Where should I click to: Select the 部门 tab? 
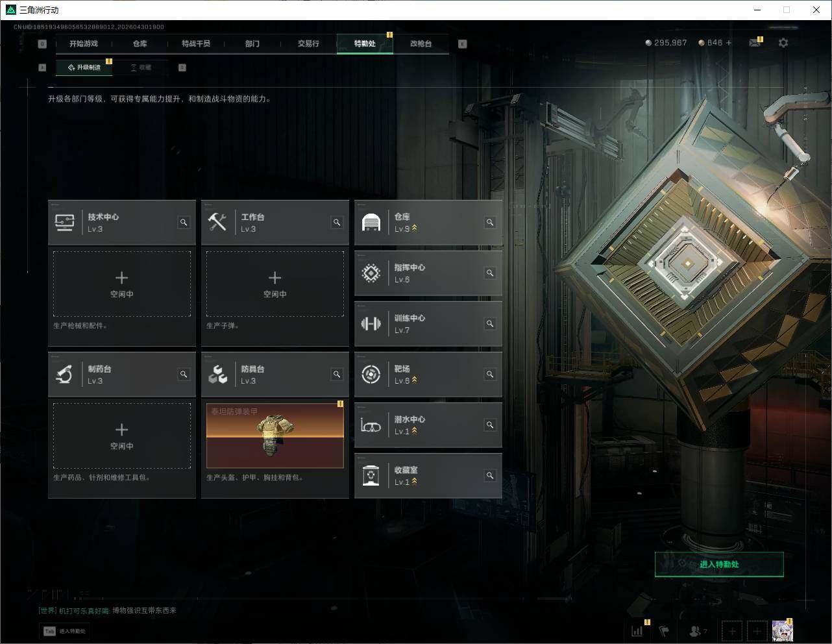(252, 43)
